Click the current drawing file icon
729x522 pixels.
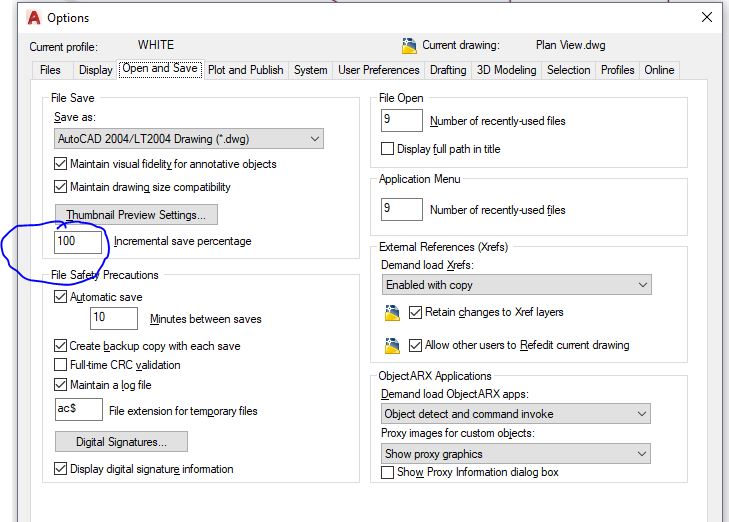pos(409,45)
